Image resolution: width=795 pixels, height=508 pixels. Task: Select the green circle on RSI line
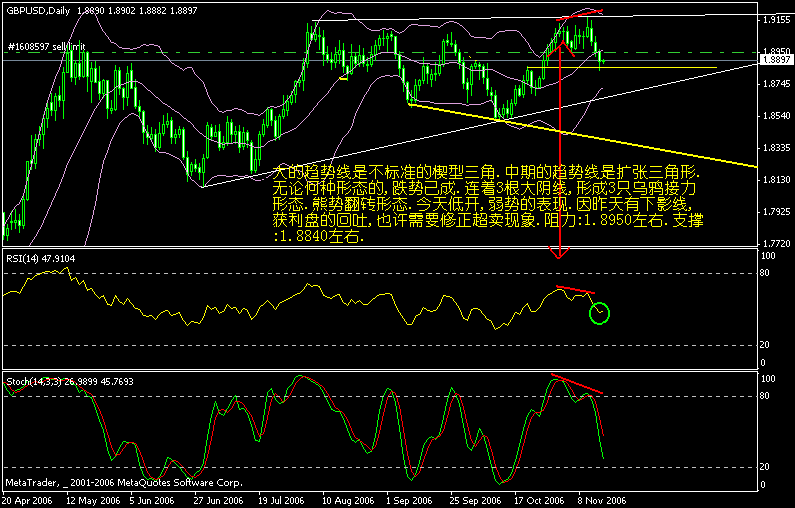point(599,313)
